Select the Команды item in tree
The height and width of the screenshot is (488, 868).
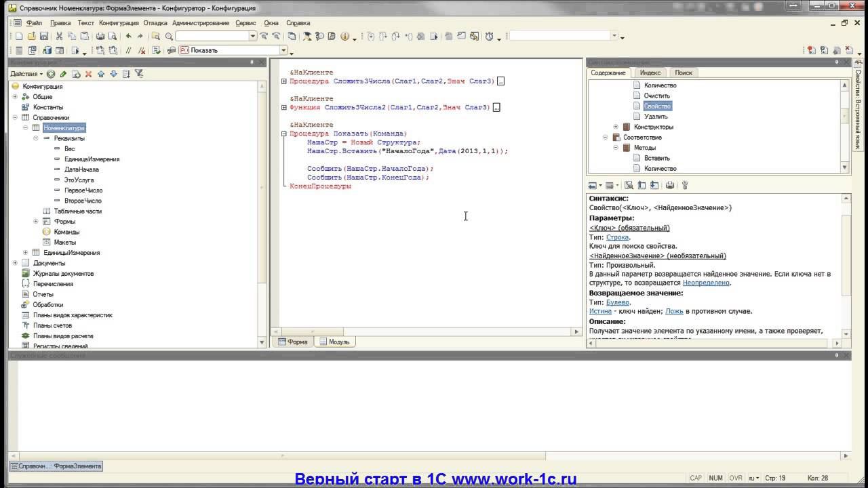point(66,232)
